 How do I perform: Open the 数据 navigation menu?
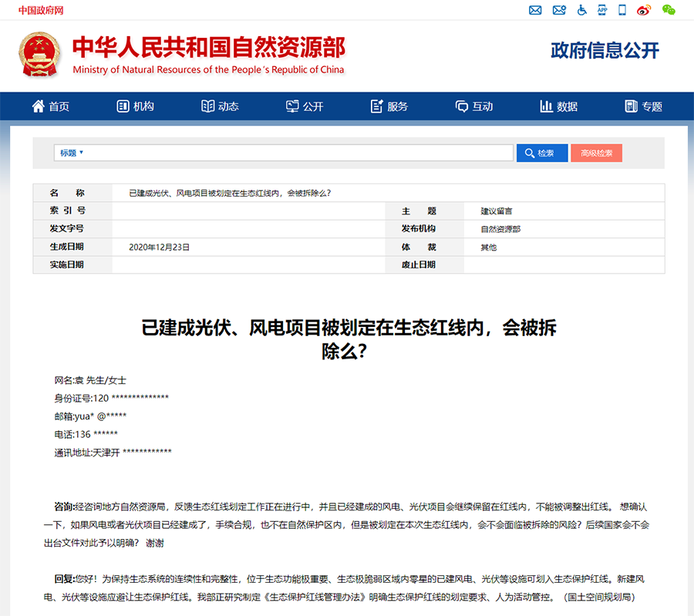(559, 106)
